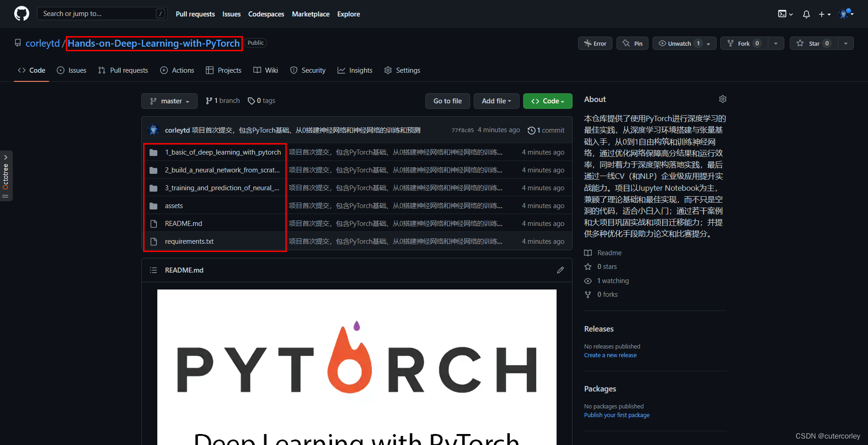View commit history via the clock icon

(532, 130)
